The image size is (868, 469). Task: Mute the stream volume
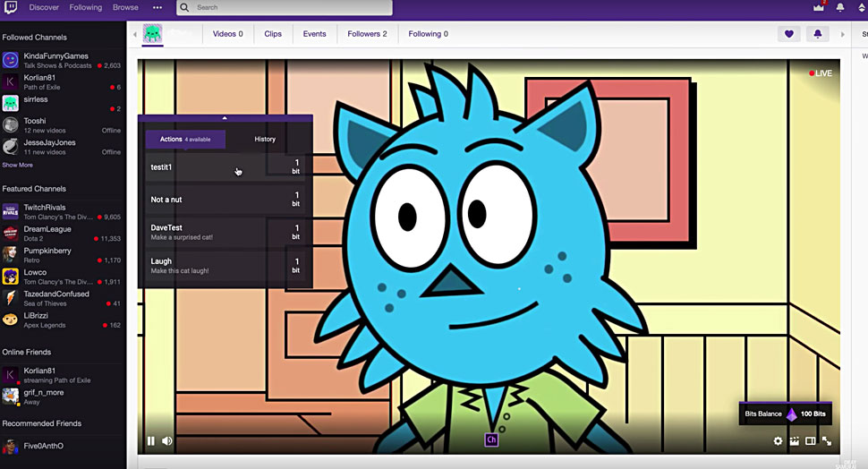(x=166, y=440)
